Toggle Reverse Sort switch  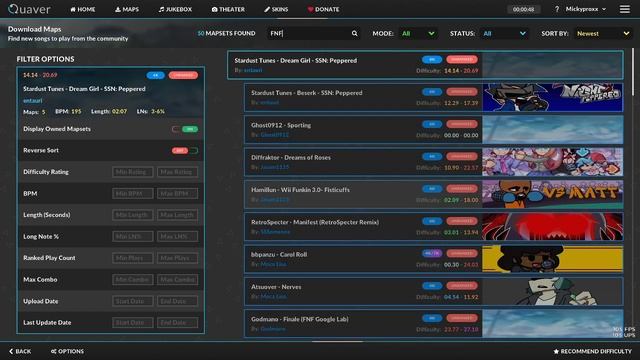[185, 151]
